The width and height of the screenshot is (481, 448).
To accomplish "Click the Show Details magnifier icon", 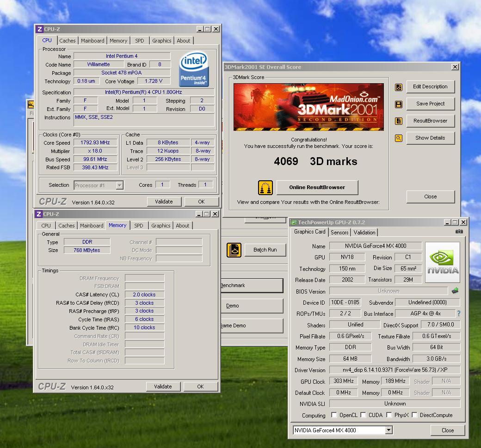I will tap(399, 138).
